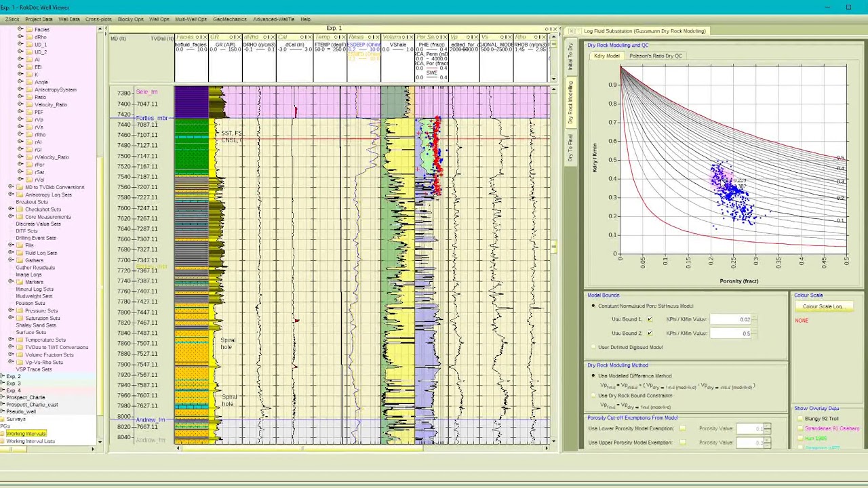
Task: Click the bar icon in dRho track header
Action: pos(269,37)
